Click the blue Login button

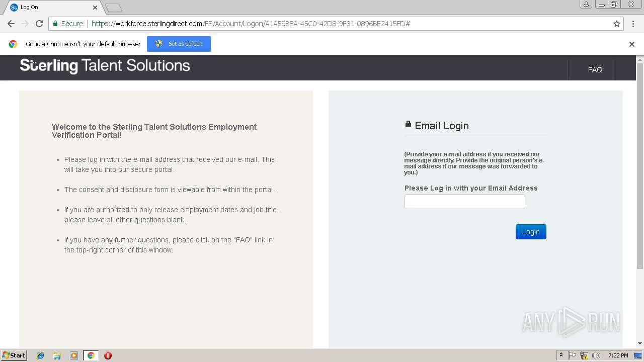tap(531, 232)
